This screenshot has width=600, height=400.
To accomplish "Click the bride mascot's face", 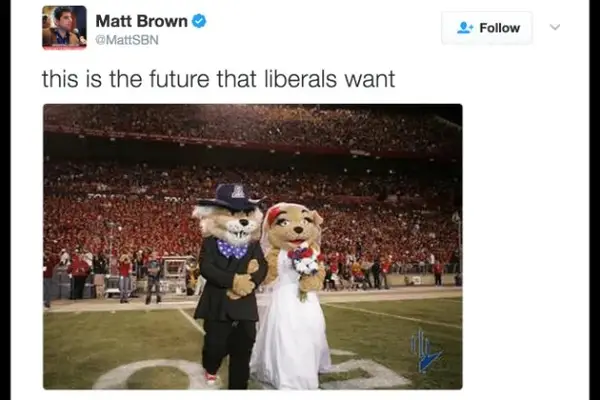I will coord(293,225).
